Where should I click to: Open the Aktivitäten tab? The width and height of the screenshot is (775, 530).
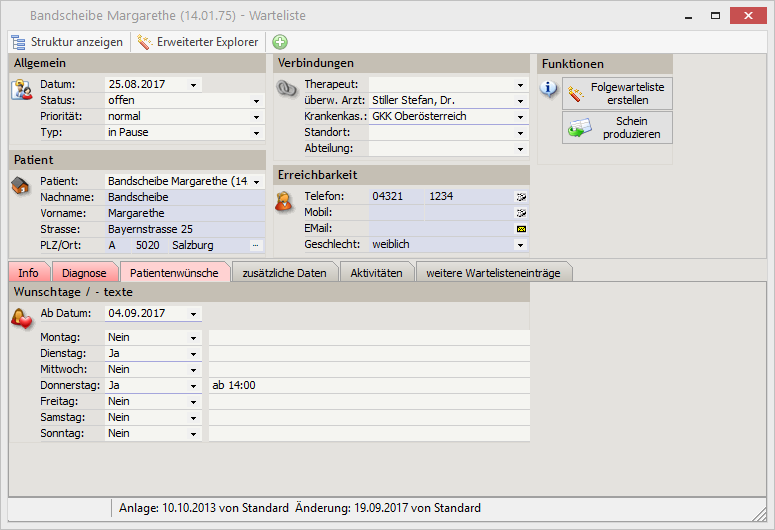pyautogui.click(x=376, y=273)
